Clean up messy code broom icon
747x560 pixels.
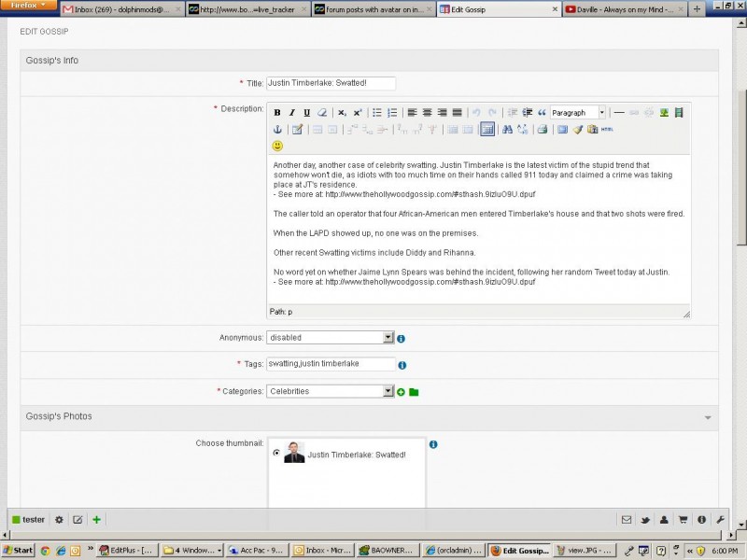click(578, 130)
